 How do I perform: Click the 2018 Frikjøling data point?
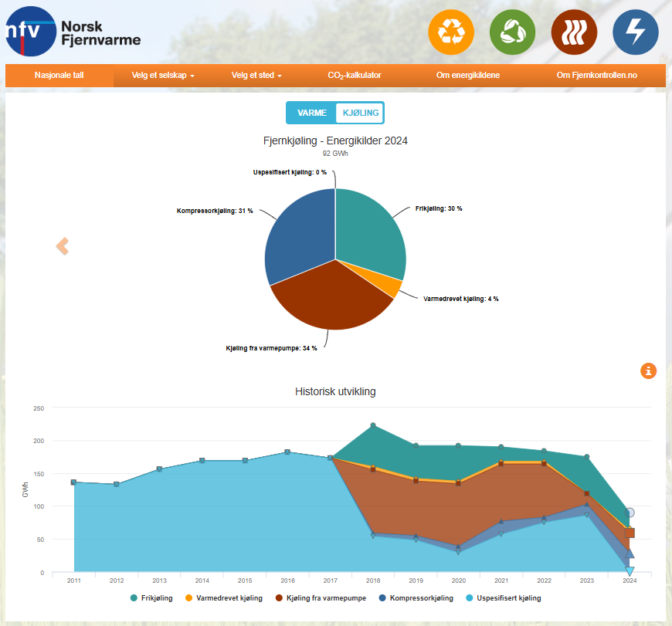(373, 425)
